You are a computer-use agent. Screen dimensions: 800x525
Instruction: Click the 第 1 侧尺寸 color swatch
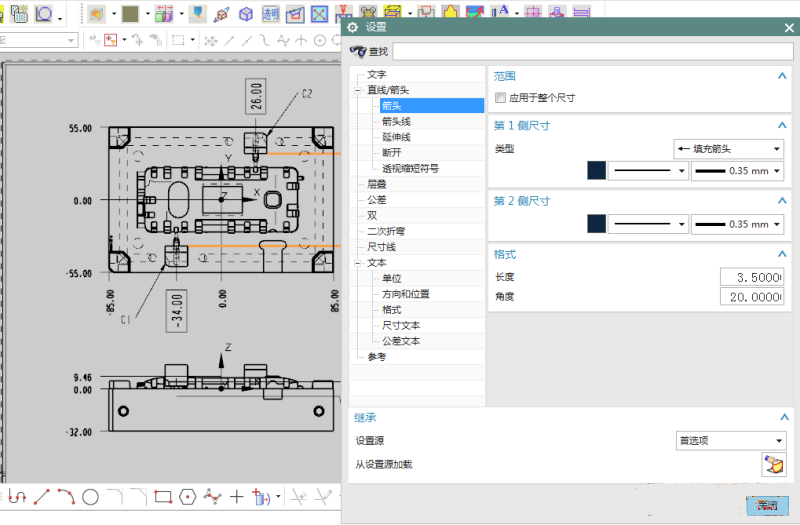(x=597, y=171)
